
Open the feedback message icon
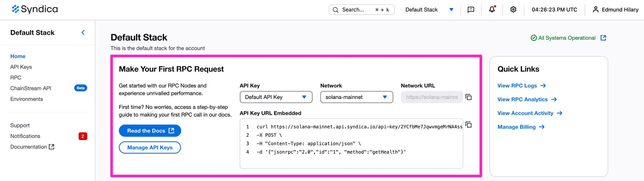[x=471, y=10]
